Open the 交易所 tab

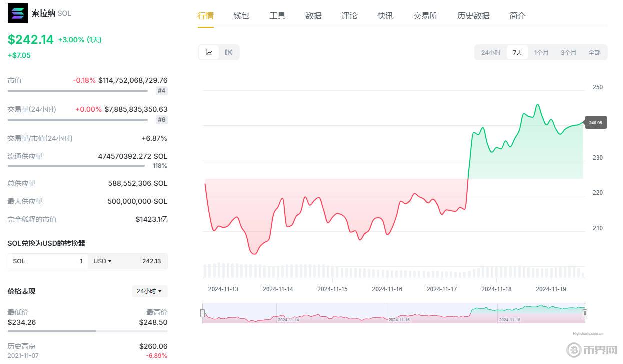425,16
